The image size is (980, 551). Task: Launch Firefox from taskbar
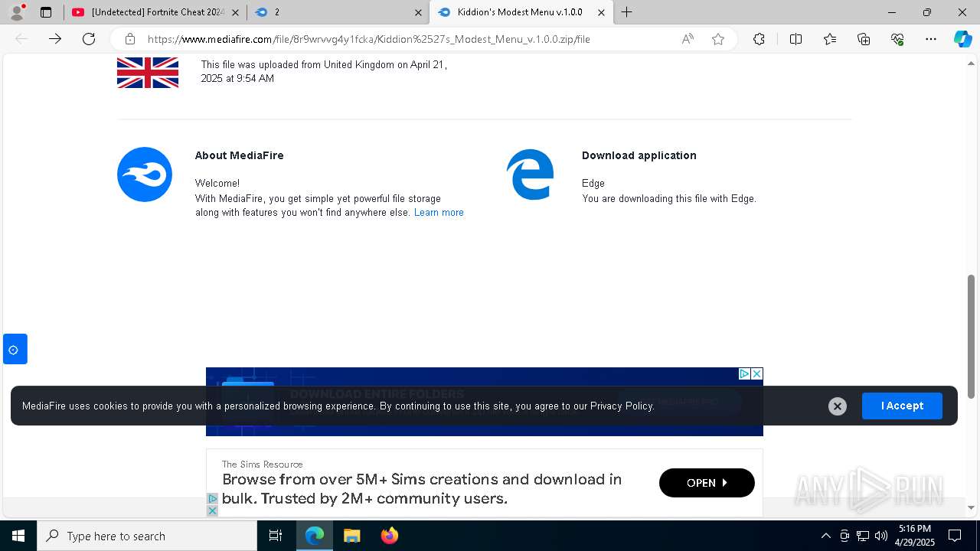pyautogui.click(x=389, y=536)
